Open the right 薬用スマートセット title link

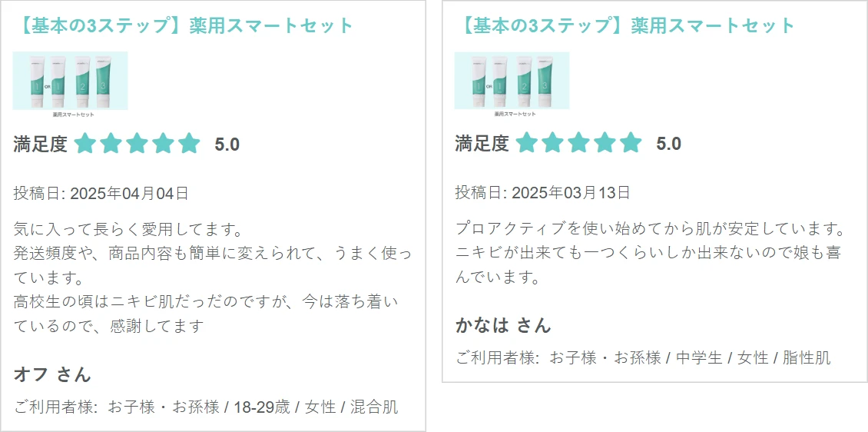point(625,25)
